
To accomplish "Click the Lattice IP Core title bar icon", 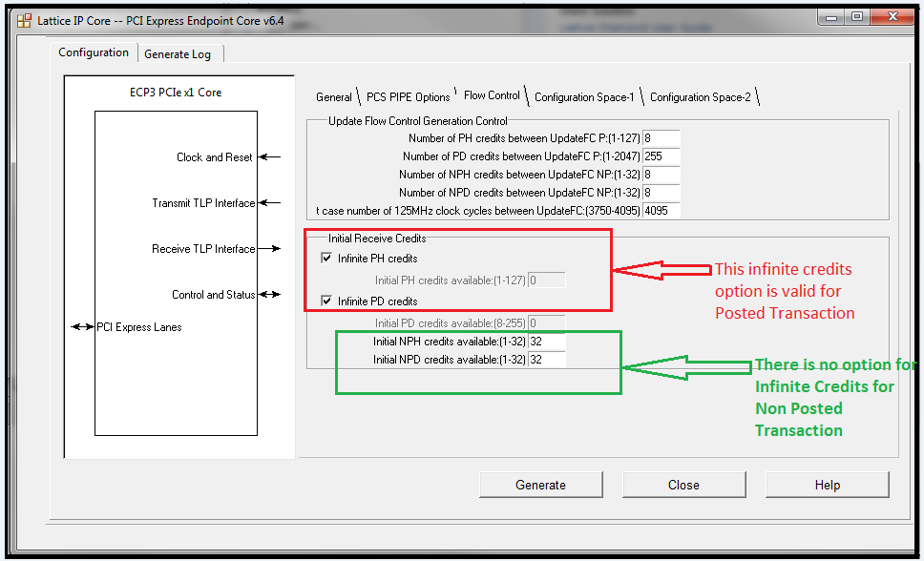I will point(24,21).
